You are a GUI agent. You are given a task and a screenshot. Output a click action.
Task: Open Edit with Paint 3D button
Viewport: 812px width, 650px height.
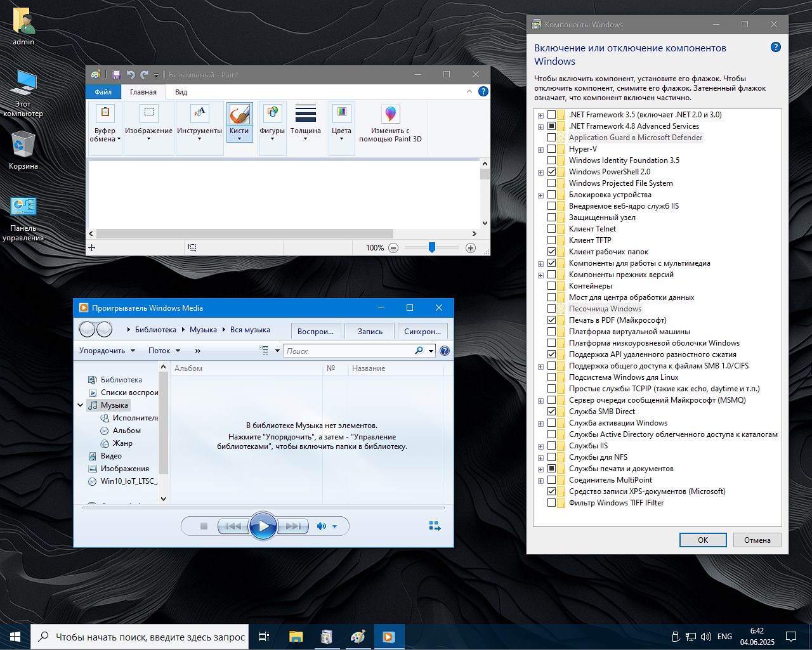[x=390, y=123]
